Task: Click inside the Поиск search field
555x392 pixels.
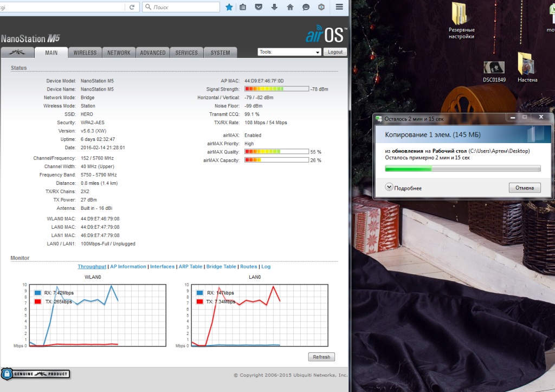Action: click(181, 7)
